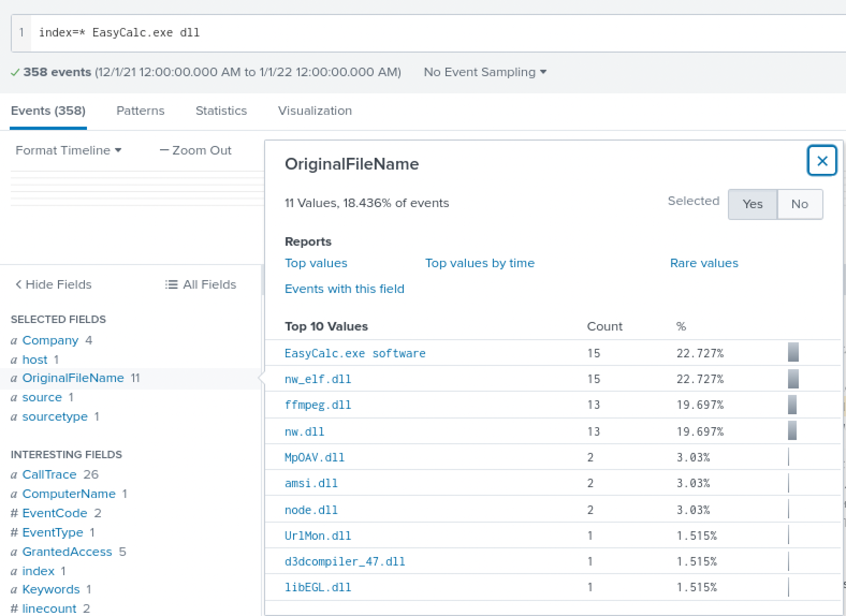
Task: Open the Top values report
Action: tap(316, 263)
